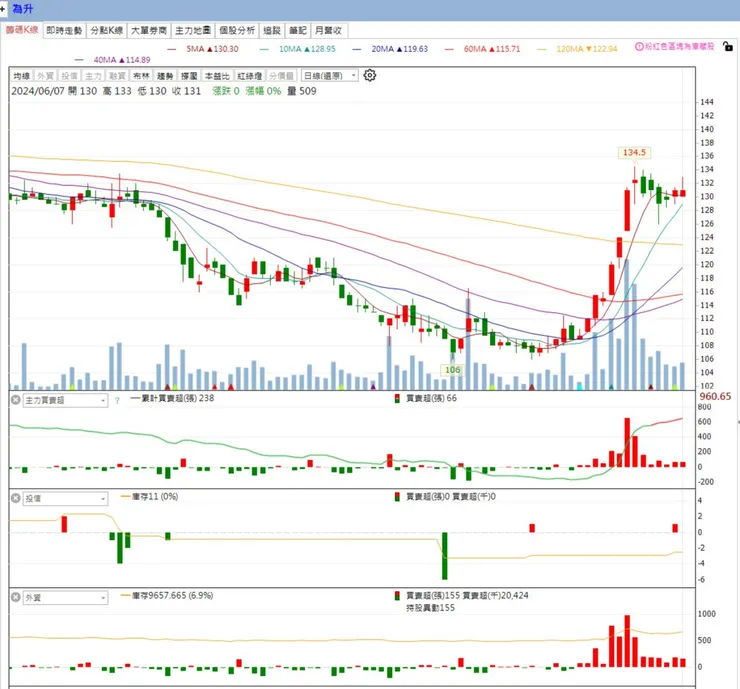Toggle the 本益比 overlay button
740x689 pixels.
[217, 76]
